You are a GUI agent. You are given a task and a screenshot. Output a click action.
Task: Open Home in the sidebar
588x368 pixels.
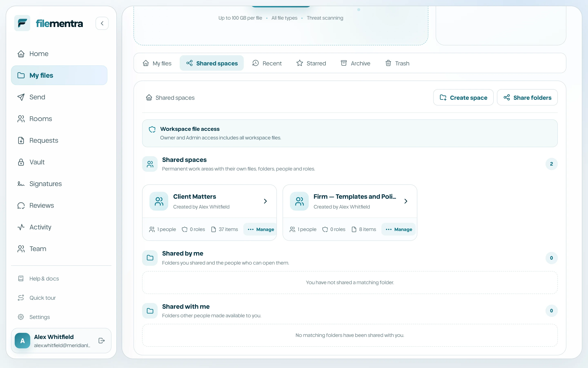pos(59,54)
